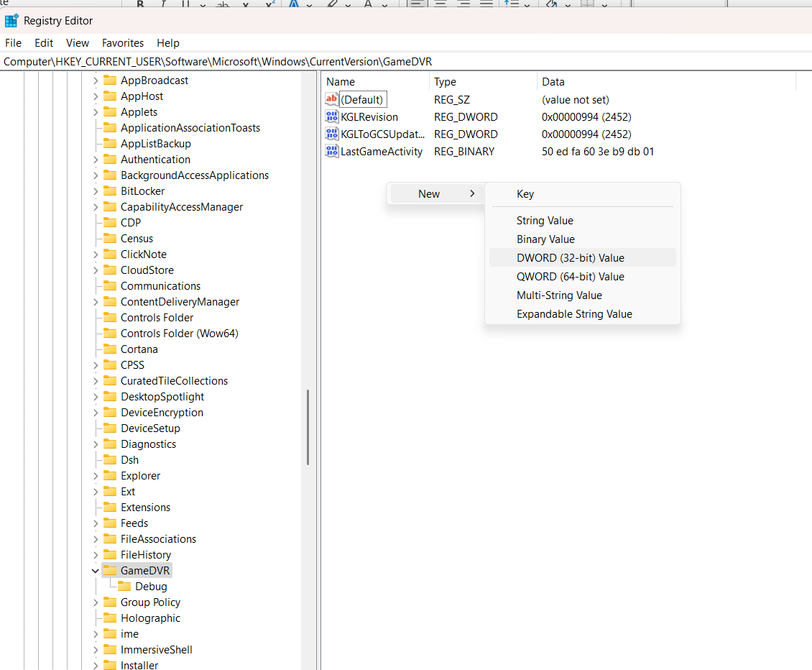Image resolution: width=812 pixels, height=670 pixels.
Task: Click the ApplicationAssociationToasts folder icon
Action: click(x=110, y=127)
